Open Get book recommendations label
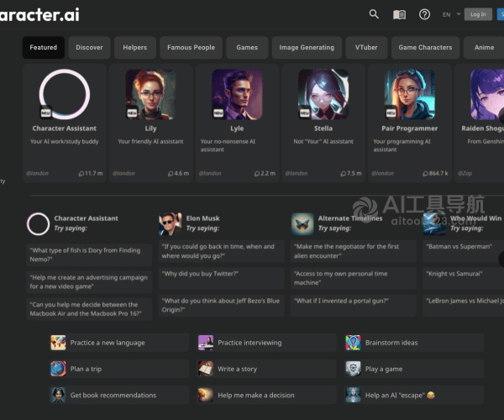 (x=113, y=396)
